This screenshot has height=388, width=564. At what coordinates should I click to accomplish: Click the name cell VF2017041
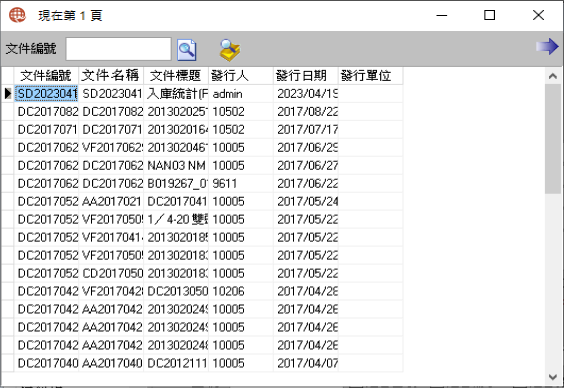(111, 238)
